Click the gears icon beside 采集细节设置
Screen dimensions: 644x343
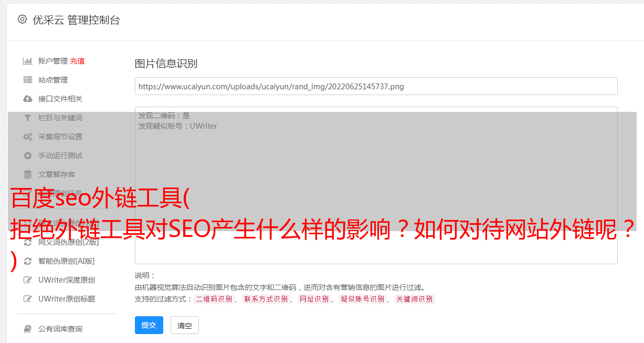click(28, 137)
